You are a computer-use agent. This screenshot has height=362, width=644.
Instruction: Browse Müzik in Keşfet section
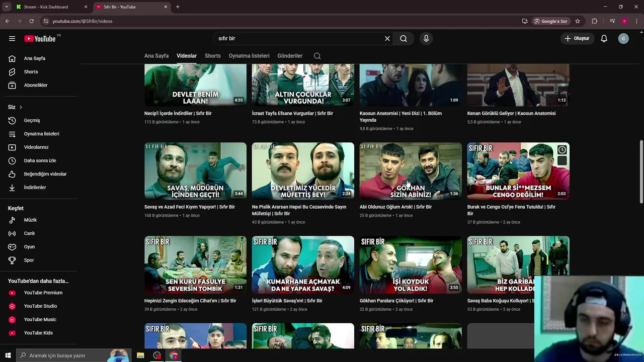pyautogui.click(x=40, y=220)
